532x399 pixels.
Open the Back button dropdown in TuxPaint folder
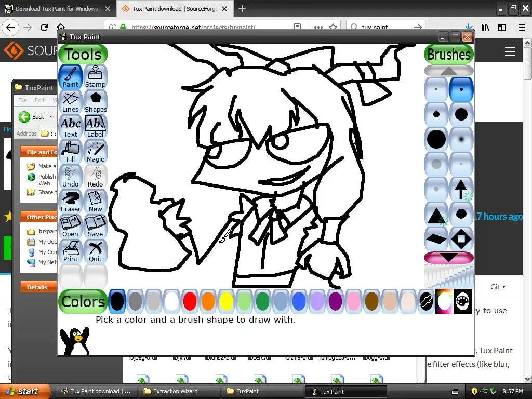coord(50,117)
